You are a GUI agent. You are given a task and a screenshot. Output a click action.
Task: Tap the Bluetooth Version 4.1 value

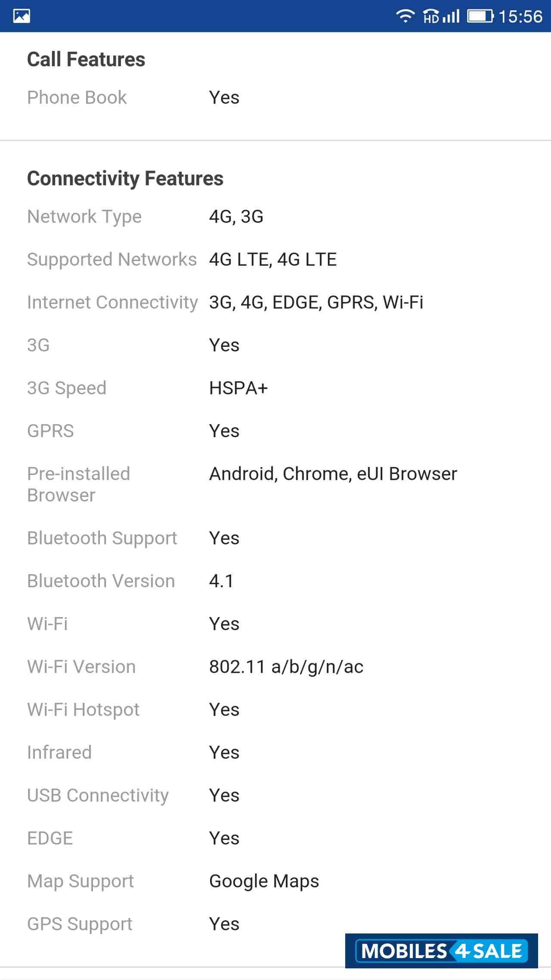[x=221, y=581]
